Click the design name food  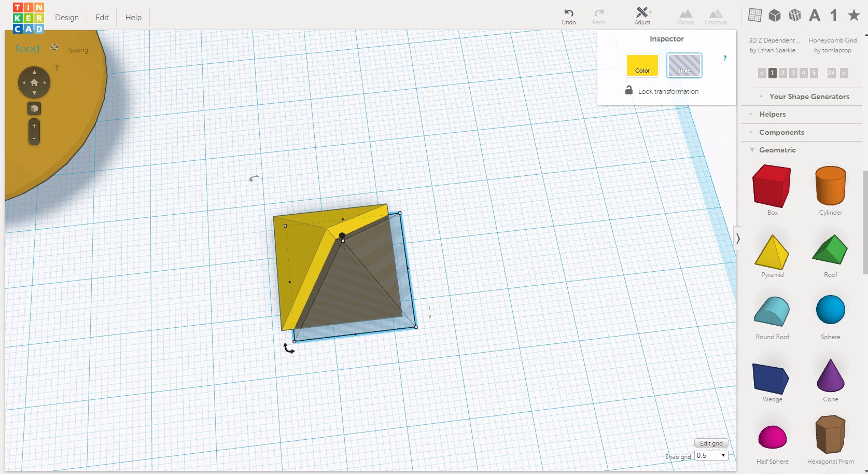[x=27, y=48]
